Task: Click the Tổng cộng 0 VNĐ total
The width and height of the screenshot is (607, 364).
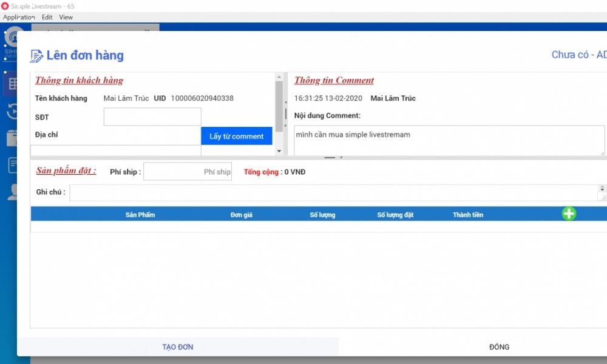Action: 274,172
